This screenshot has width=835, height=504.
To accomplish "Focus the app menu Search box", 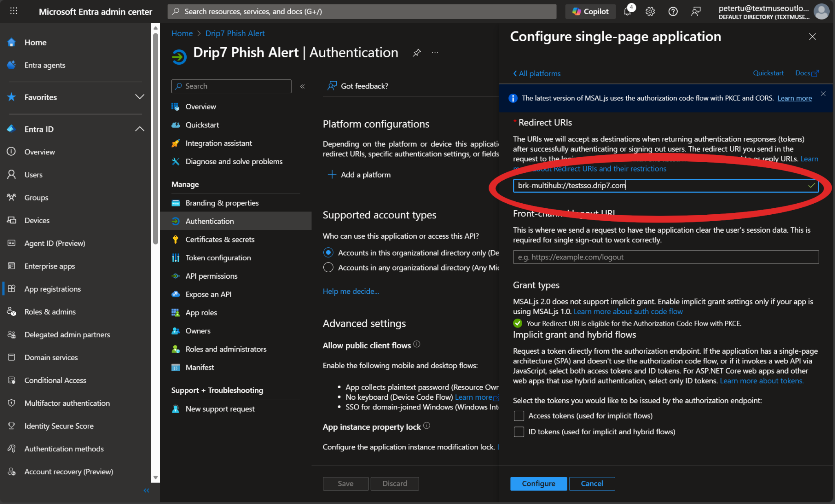I will (x=232, y=86).
